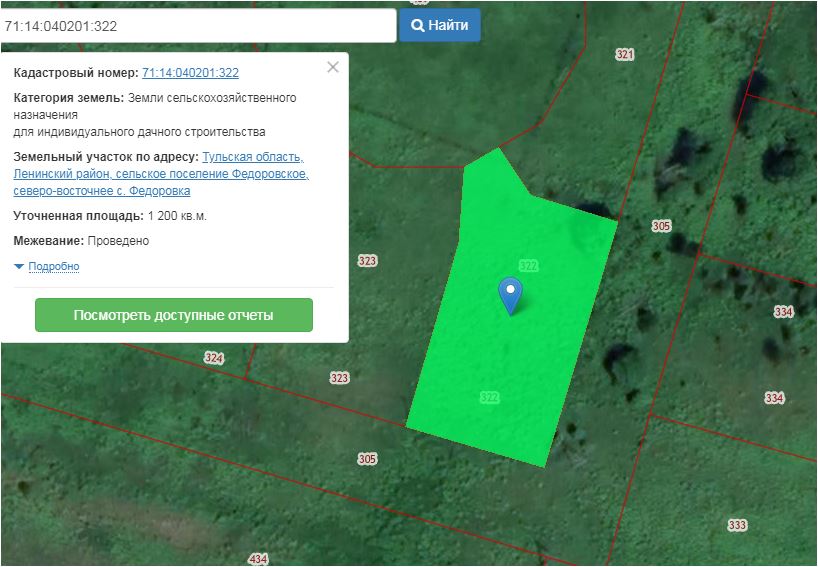Close the parcel info popup
The image size is (818, 567).
click(333, 67)
